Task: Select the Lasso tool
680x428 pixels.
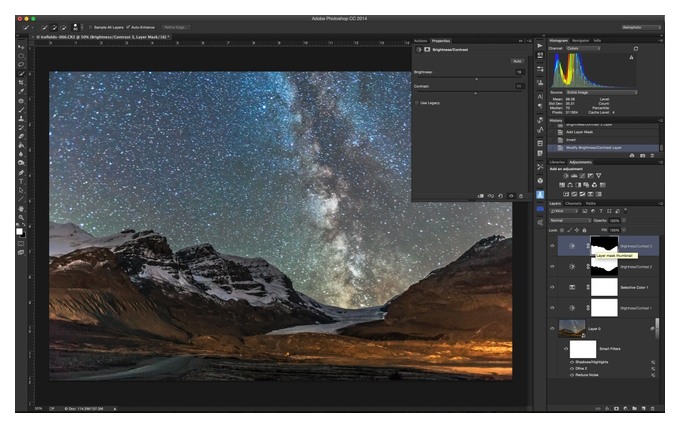Action: [21, 65]
